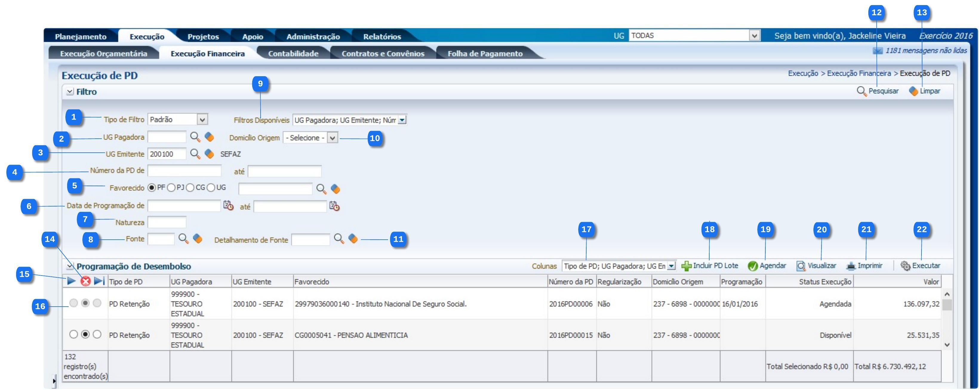Image resolution: width=980 pixels, height=390 pixels.
Task: Click the Executar gear icon
Action: pyautogui.click(x=905, y=266)
